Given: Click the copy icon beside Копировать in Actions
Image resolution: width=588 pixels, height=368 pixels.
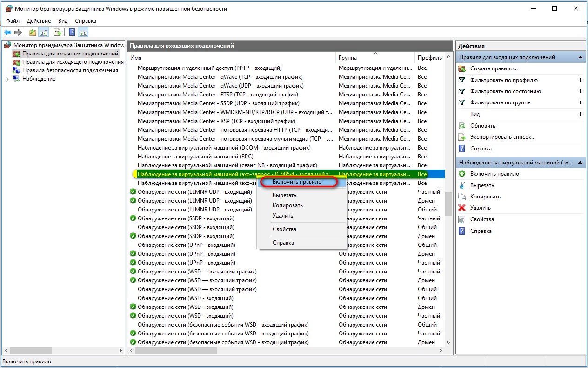Looking at the screenshot, I should point(462,197).
